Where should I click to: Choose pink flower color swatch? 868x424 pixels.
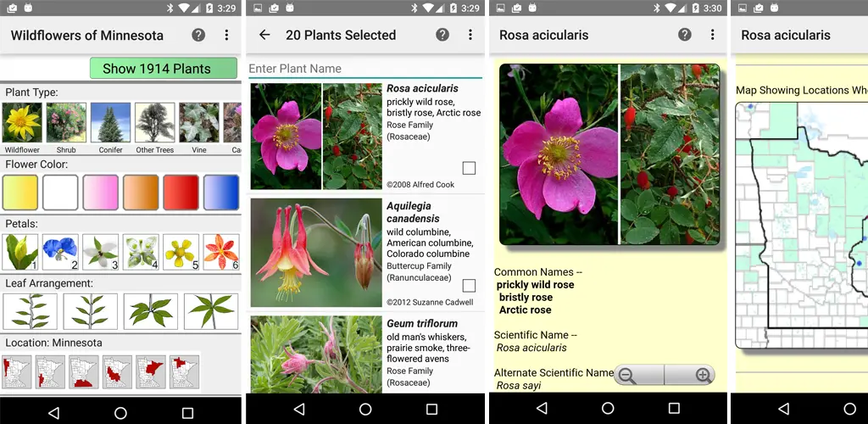click(x=101, y=192)
